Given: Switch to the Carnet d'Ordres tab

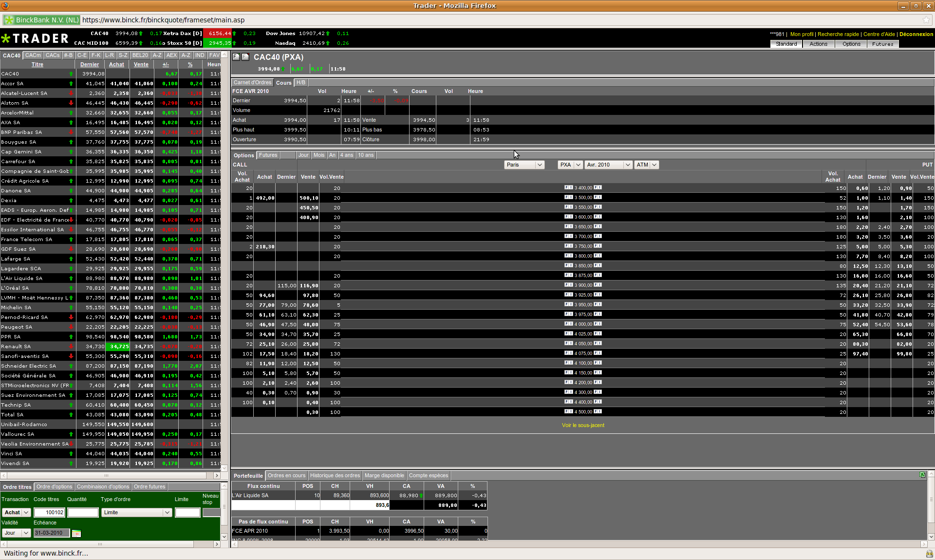Looking at the screenshot, I should pos(252,83).
